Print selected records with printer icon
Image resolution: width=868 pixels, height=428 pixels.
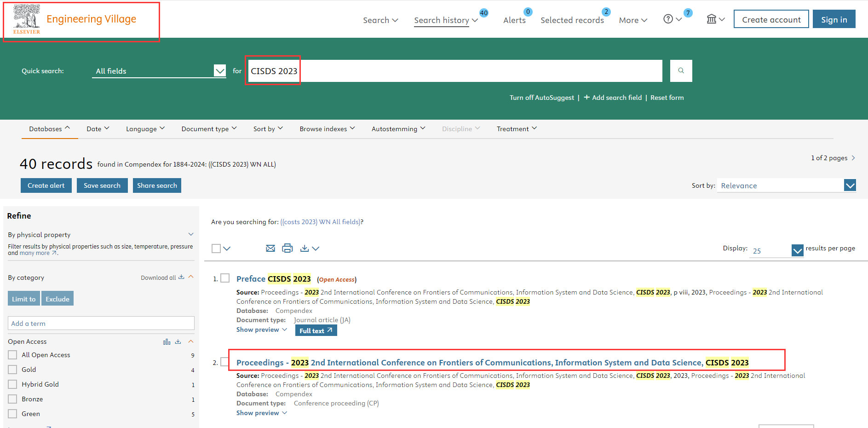[x=287, y=249]
